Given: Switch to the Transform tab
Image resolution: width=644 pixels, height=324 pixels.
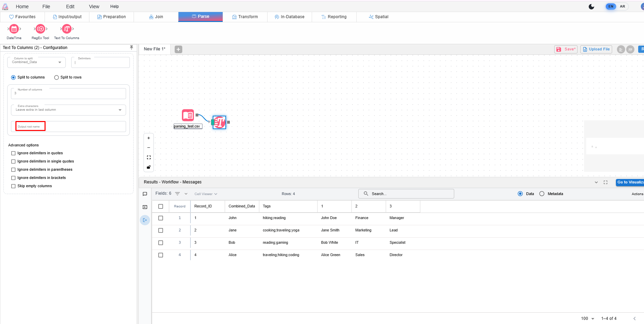Looking at the screenshot, I should [245, 17].
